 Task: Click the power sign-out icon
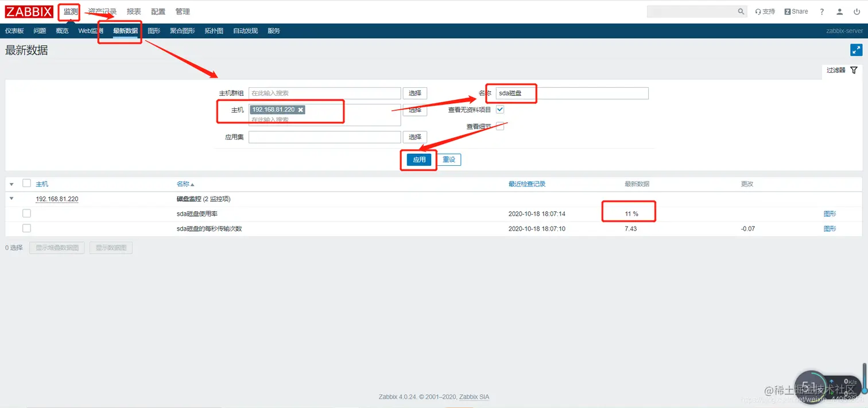pos(857,11)
